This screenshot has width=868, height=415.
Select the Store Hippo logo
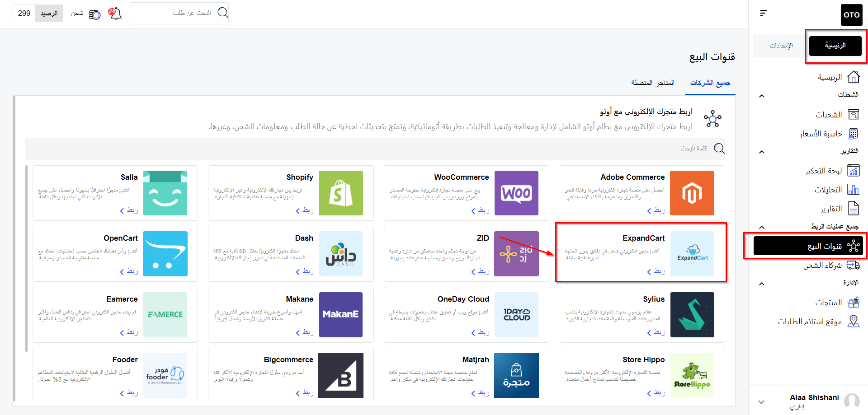(x=692, y=375)
